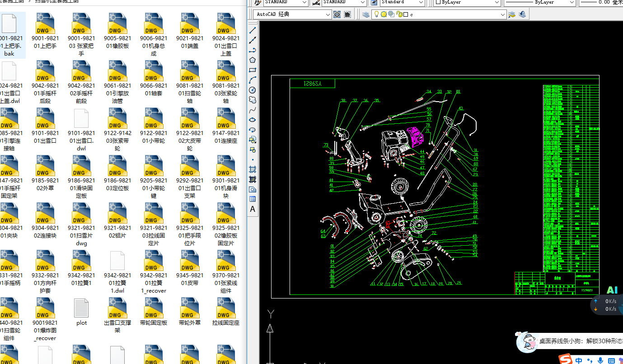Click the layer color swatch square
This screenshot has height=364, width=623.
click(406, 14)
